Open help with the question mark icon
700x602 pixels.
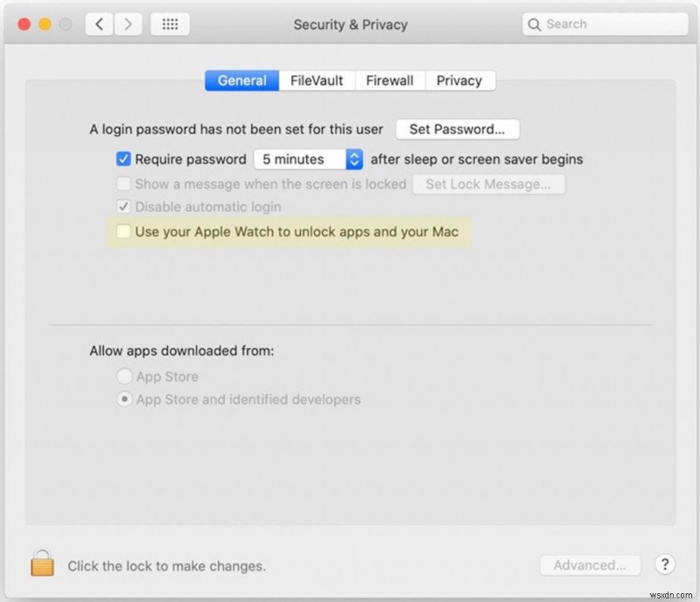(665, 565)
